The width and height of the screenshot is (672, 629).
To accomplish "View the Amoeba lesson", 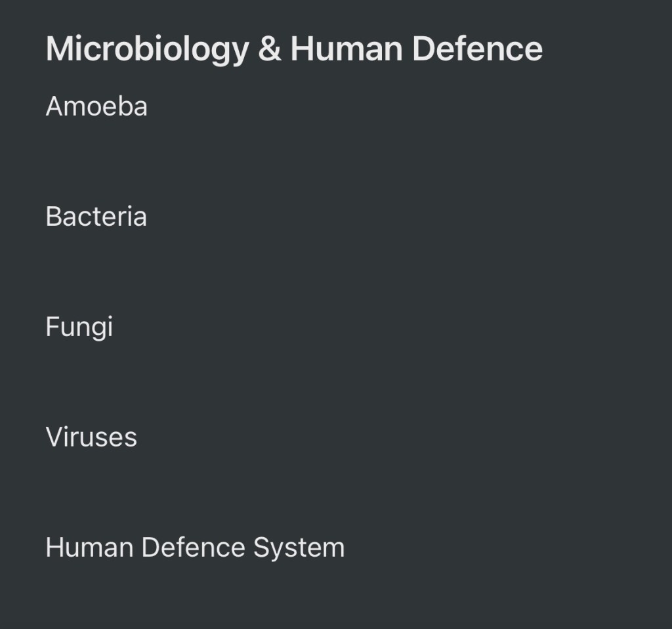I will point(96,106).
